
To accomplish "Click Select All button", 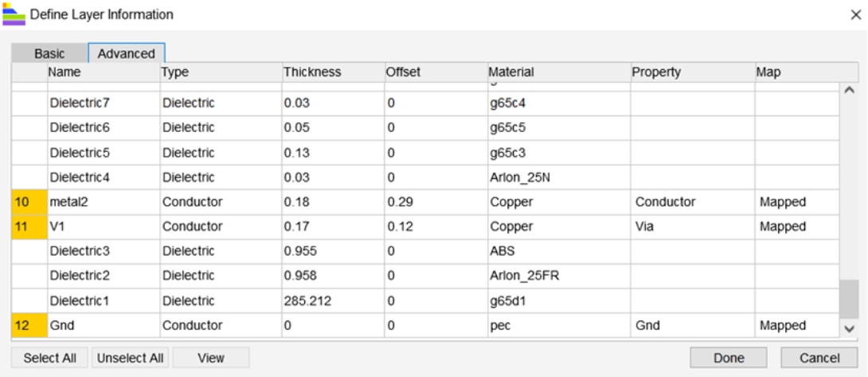I will [x=50, y=358].
